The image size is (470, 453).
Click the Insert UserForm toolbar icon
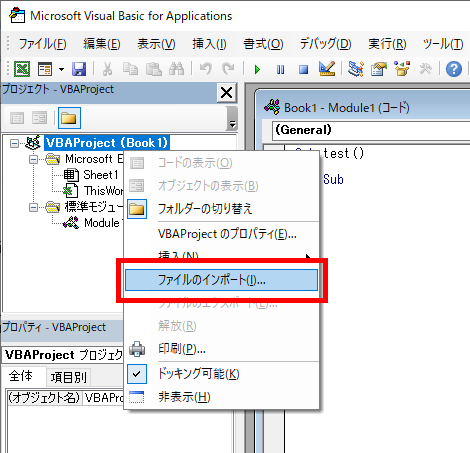(45, 69)
